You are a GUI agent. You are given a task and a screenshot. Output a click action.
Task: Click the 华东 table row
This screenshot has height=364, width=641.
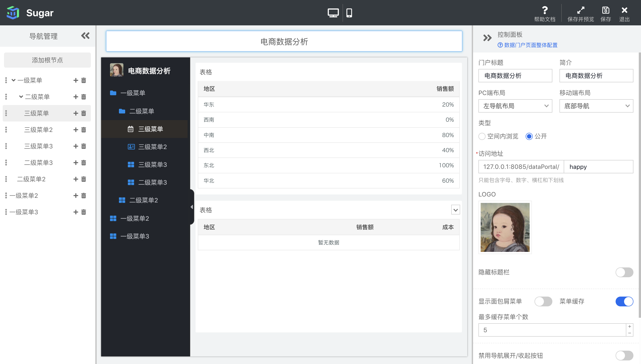pyautogui.click(x=329, y=105)
